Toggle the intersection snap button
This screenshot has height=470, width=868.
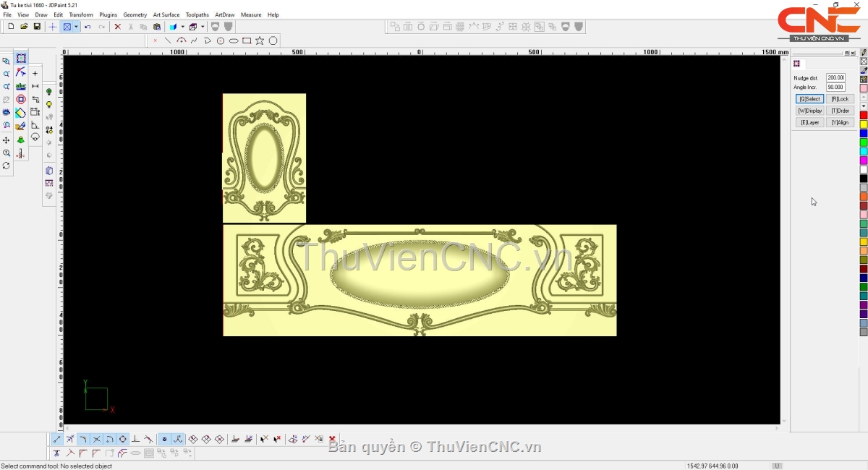pos(97,439)
